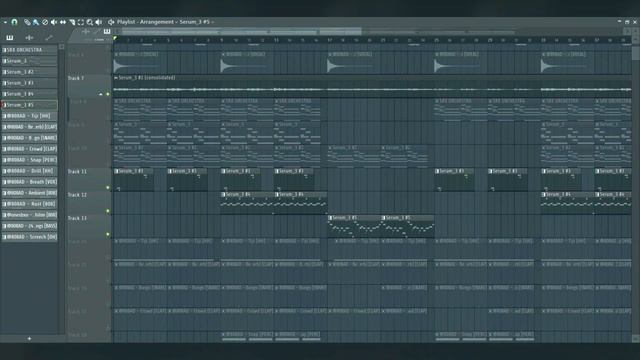Image resolution: width=640 pixels, height=360 pixels.
Task: Select the Slice tool
Action: click(x=72, y=22)
